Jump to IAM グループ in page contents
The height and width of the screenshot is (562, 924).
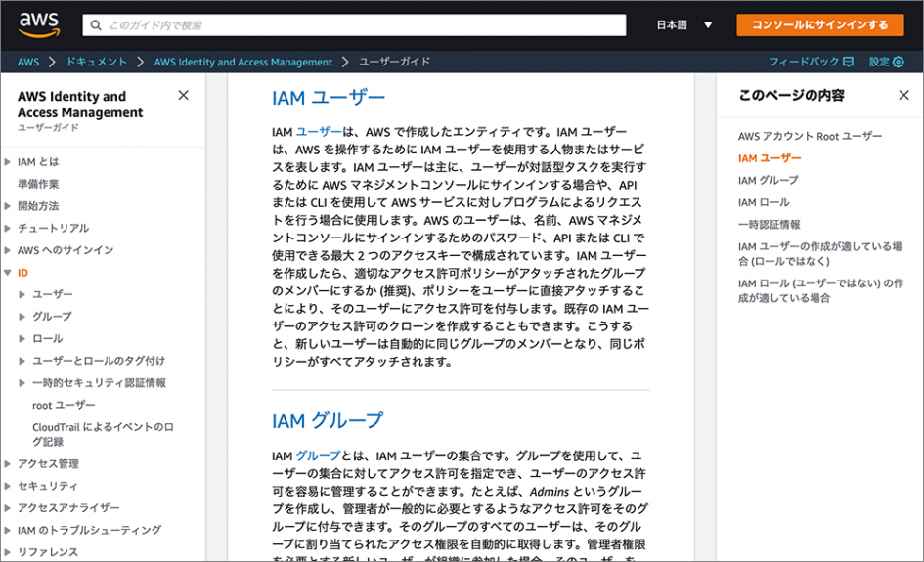point(769,180)
